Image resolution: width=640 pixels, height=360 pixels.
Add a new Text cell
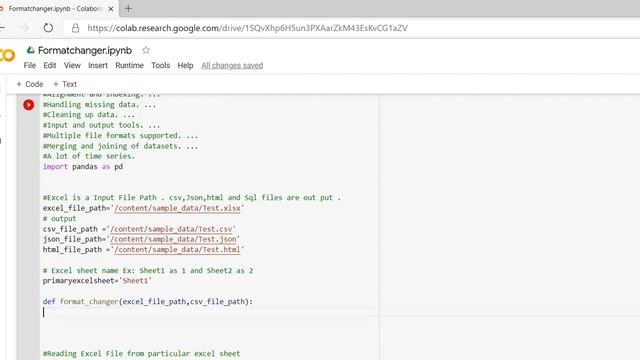point(65,84)
